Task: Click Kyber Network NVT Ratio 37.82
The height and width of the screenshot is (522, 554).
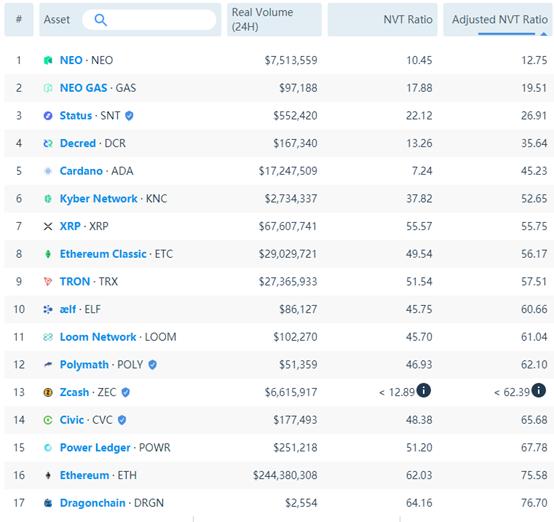Action: point(419,199)
